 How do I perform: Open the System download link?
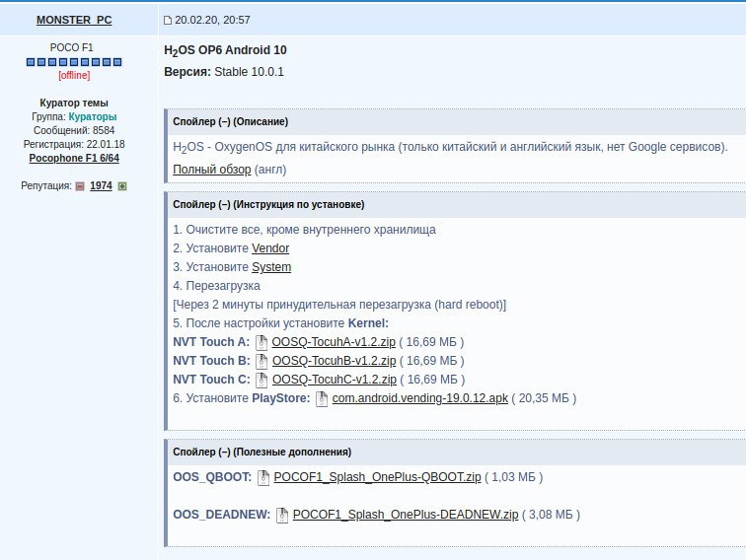(271, 267)
